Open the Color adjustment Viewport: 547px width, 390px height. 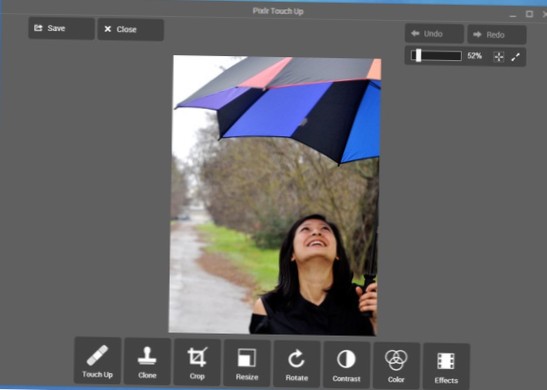click(396, 366)
